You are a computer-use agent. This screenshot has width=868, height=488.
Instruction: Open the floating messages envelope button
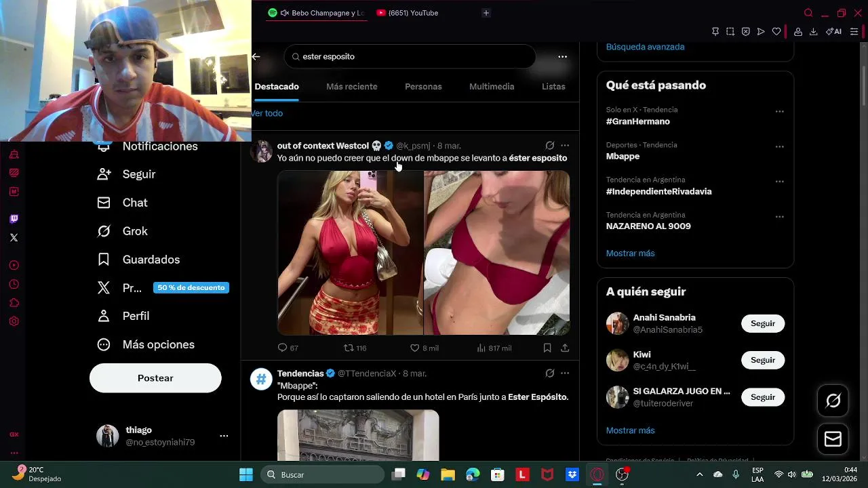click(833, 439)
